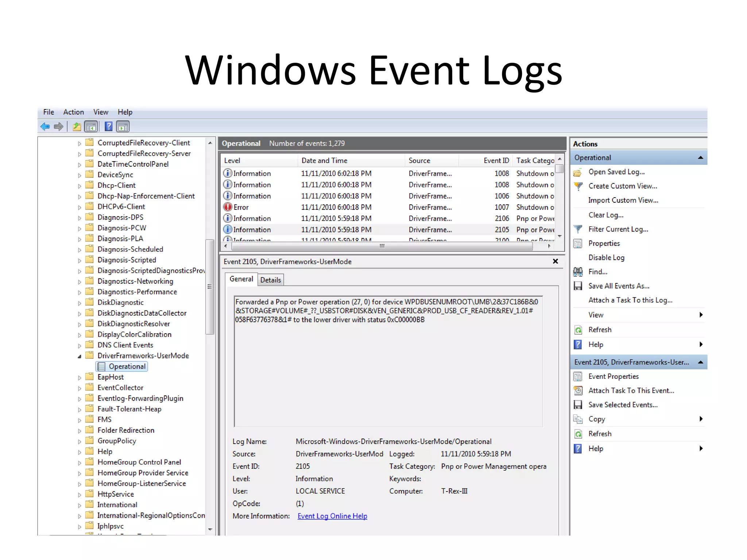Click the Operational log icon in the tree
Image resolution: width=747 pixels, height=560 pixels.
(x=101, y=366)
